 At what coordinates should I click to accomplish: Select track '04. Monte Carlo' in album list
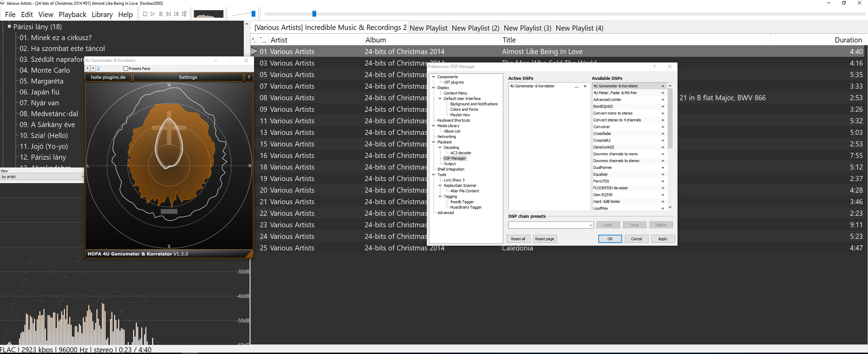coord(45,70)
